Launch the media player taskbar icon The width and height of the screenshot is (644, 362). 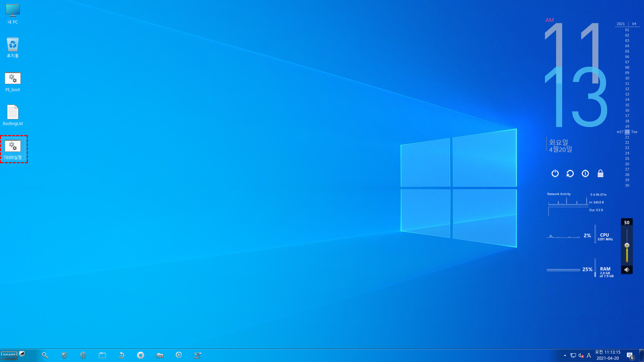click(x=179, y=355)
